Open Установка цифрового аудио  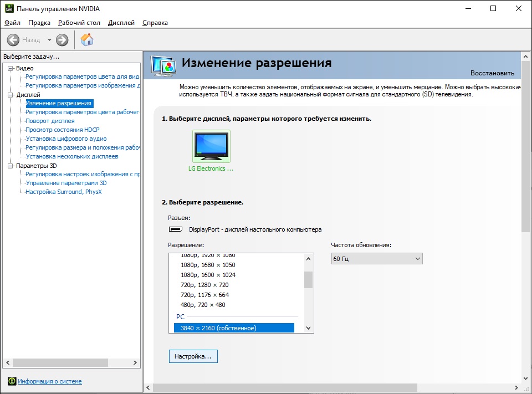(x=66, y=139)
